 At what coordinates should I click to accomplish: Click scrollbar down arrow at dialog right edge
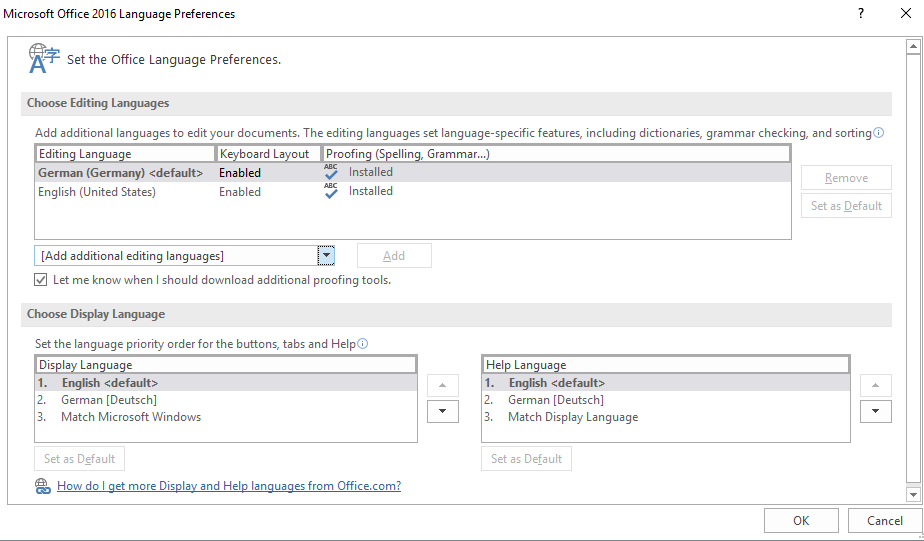coord(913,494)
